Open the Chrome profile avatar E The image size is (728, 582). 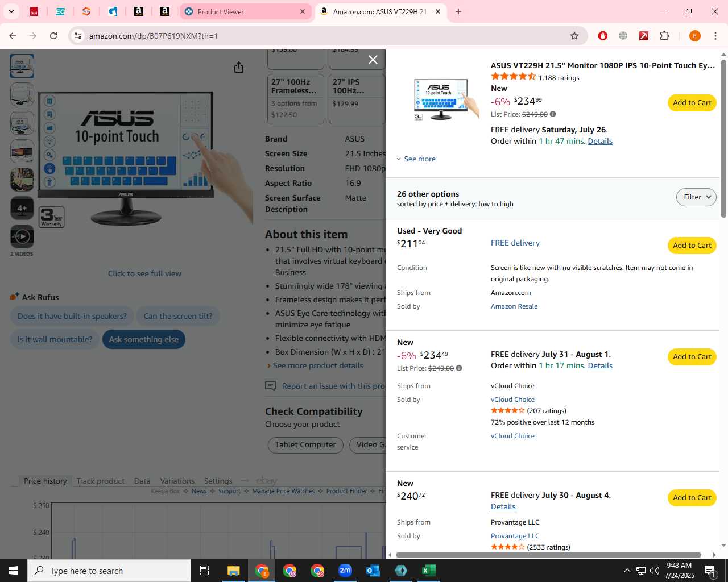click(x=694, y=36)
